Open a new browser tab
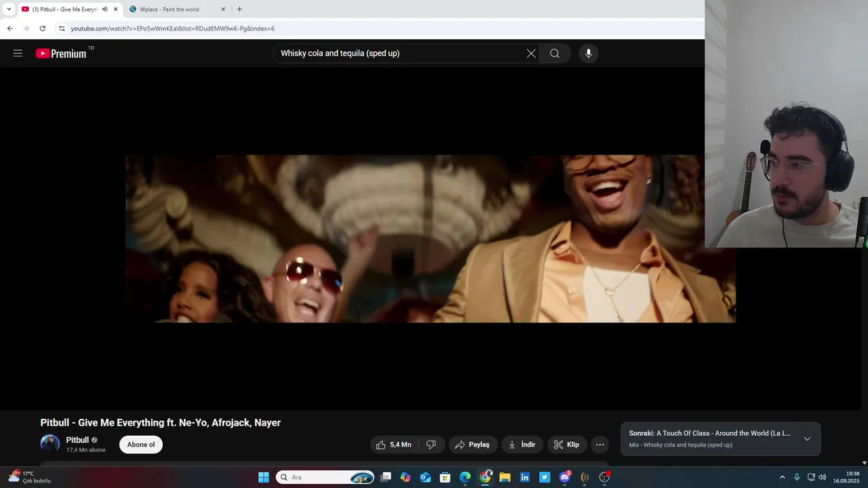The width and height of the screenshot is (868, 488). pos(239,9)
